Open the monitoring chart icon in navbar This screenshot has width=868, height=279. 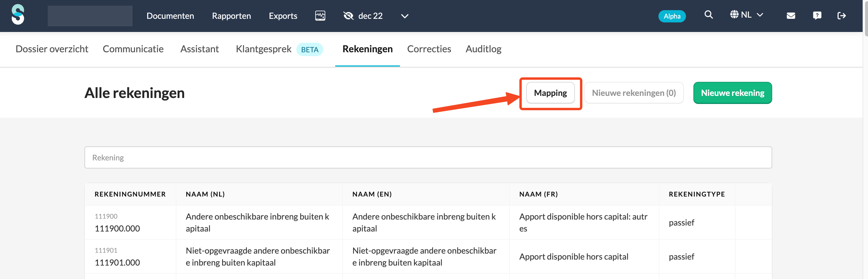320,16
